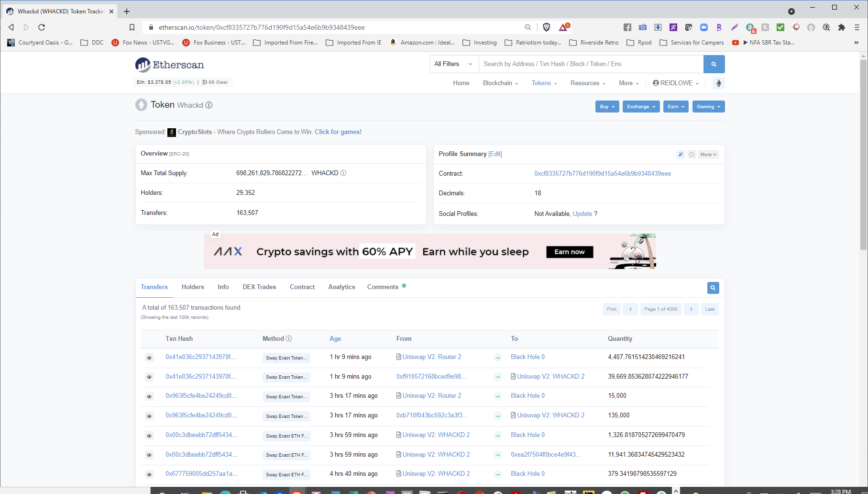Go to the Last page of transfers
Screen dimensions: 868x494
pyautogui.click(x=710, y=309)
